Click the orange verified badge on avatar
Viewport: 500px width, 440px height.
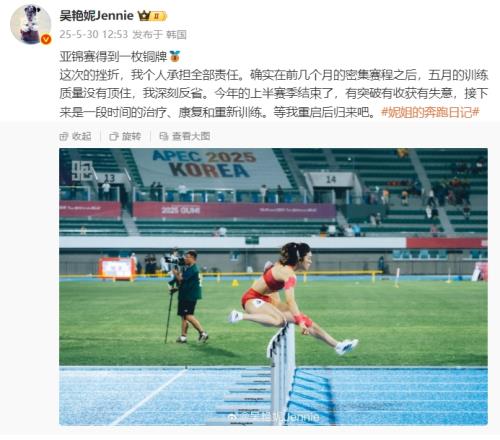point(46,39)
